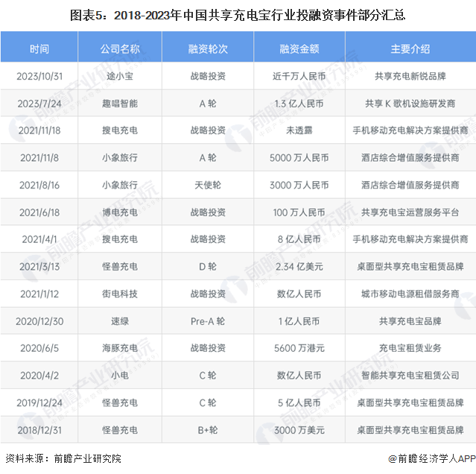Image resolution: width=476 pixels, height=474 pixels.
Task: Select the date cell '2023/10/31'
Action: click(39, 76)
